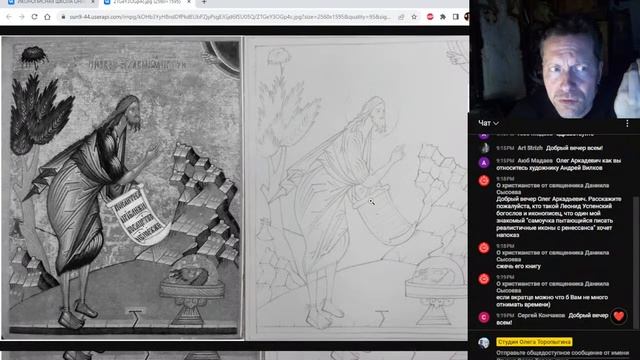Viewport: 640px width, 360px height.
Task: Click username Сергей Кончаков
Action: coord(541,316)
